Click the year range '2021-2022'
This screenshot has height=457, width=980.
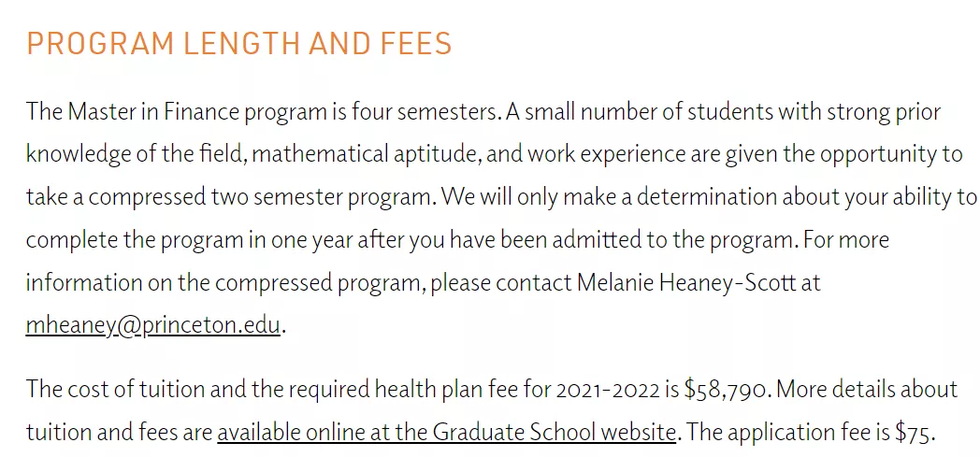click(608, 389)
